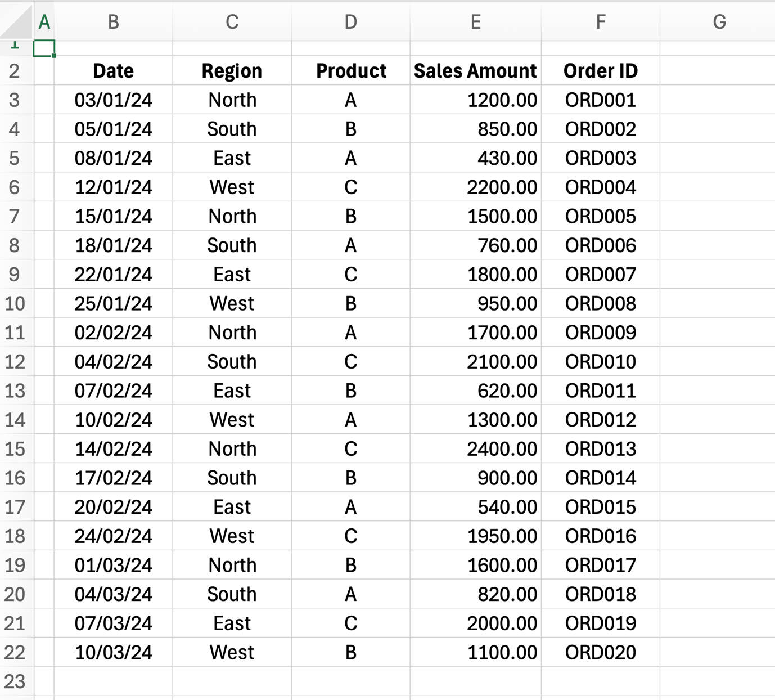Select column E header

pyautogui.click(x=475, y=21)
